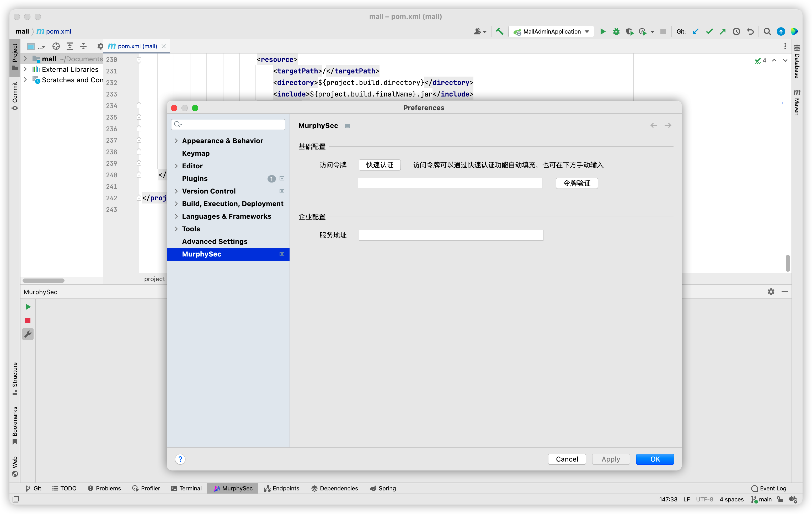
Task: Click the project tree horizontal scrollbar
Action: 44,280
